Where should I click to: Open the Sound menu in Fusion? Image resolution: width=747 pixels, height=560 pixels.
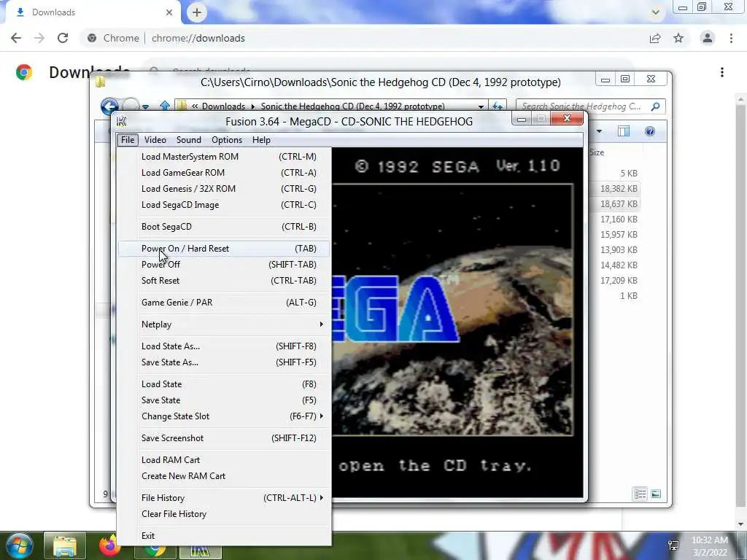[189, 139]
